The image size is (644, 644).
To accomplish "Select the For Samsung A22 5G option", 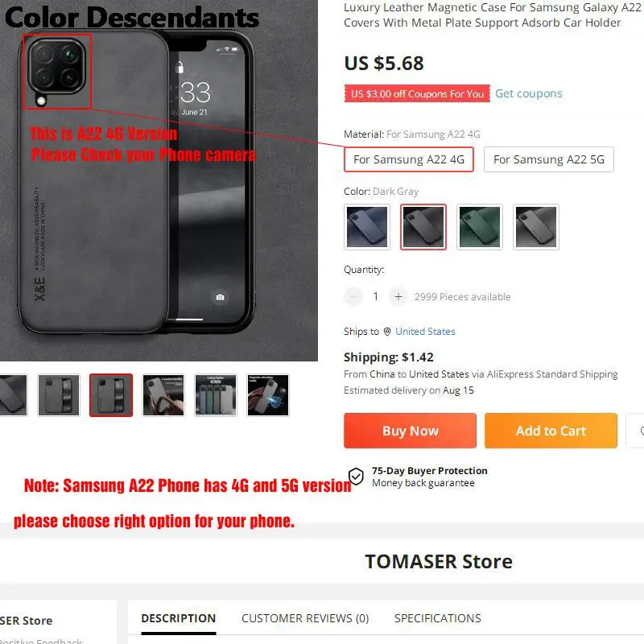I will (549, 159).
